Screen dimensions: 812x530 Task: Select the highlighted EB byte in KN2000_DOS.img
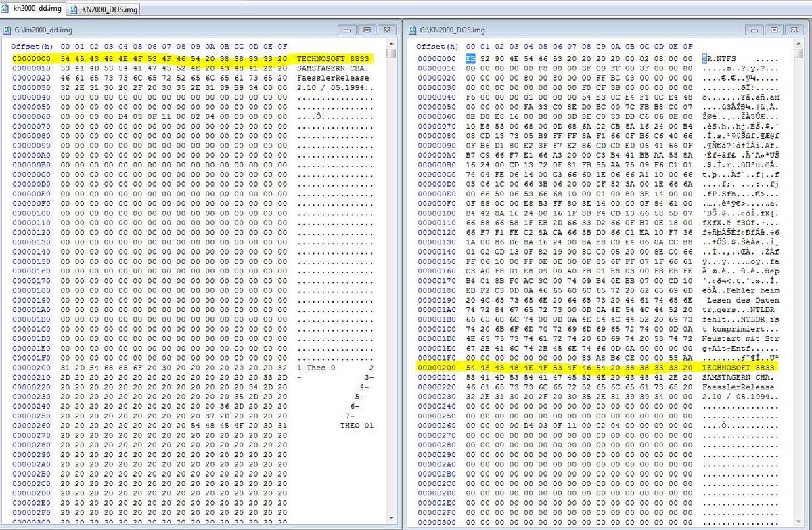point(470,59)
